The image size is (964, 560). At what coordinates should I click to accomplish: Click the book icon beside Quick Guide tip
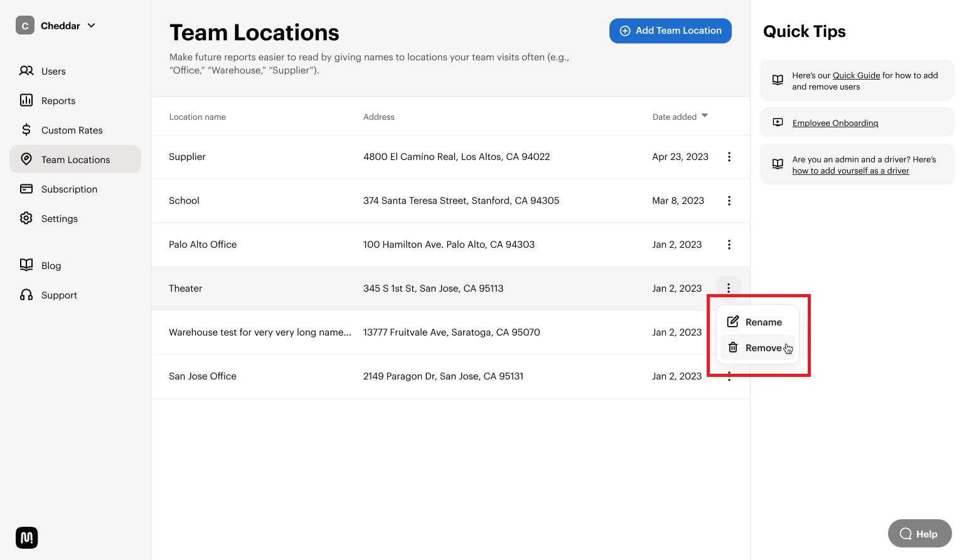778,80
